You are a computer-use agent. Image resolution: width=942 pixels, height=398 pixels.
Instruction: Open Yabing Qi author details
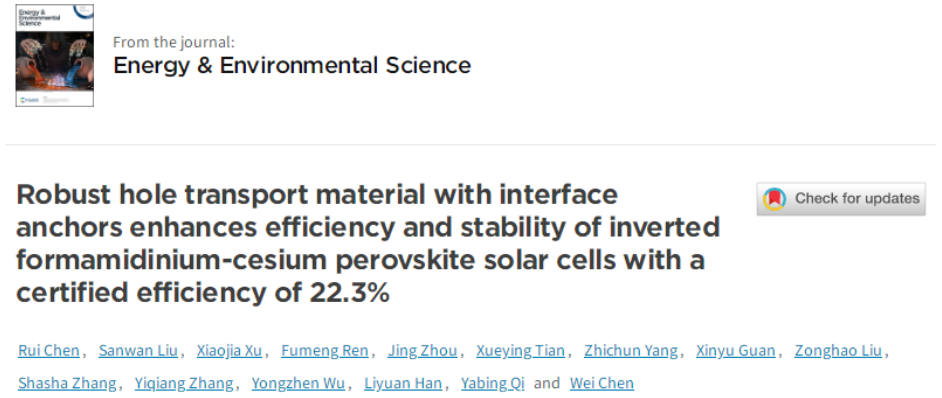click(493, 383)
